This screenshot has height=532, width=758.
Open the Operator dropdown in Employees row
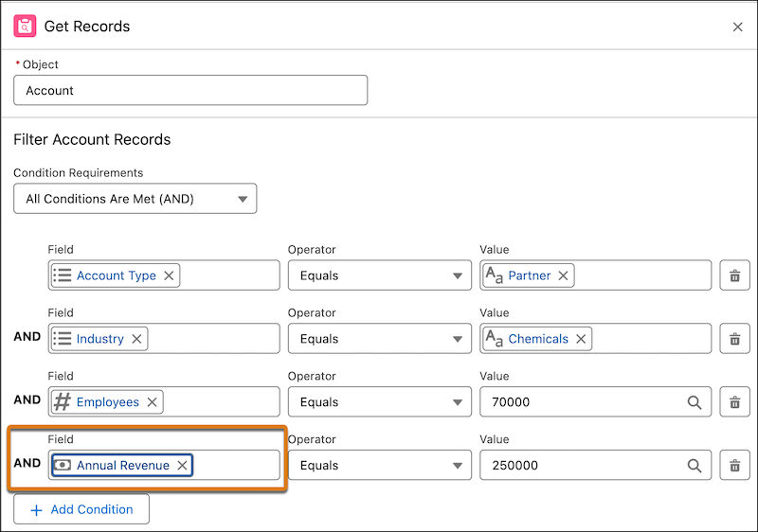pos(380,402)
